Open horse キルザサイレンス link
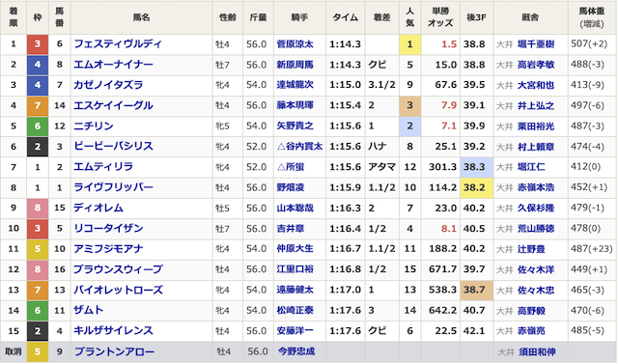The image size is (618, 364). 113,330
